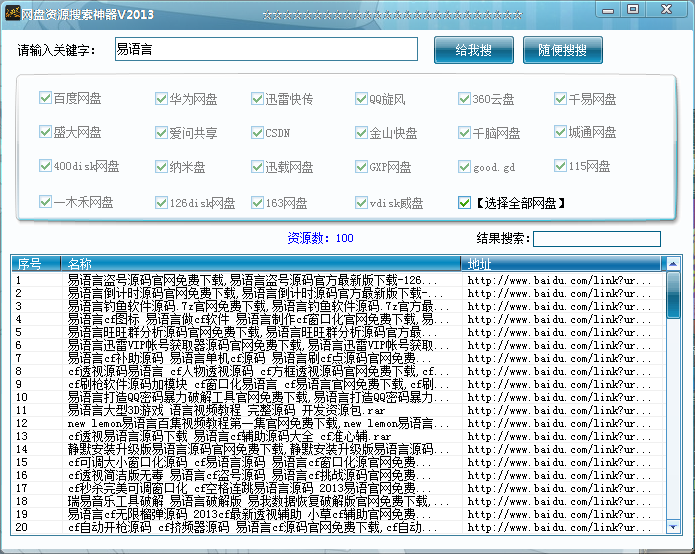Select result row 7 易语言cf补助源码
Image resolution: width=695 pixels, height=554 pixels.
(338, 358)
